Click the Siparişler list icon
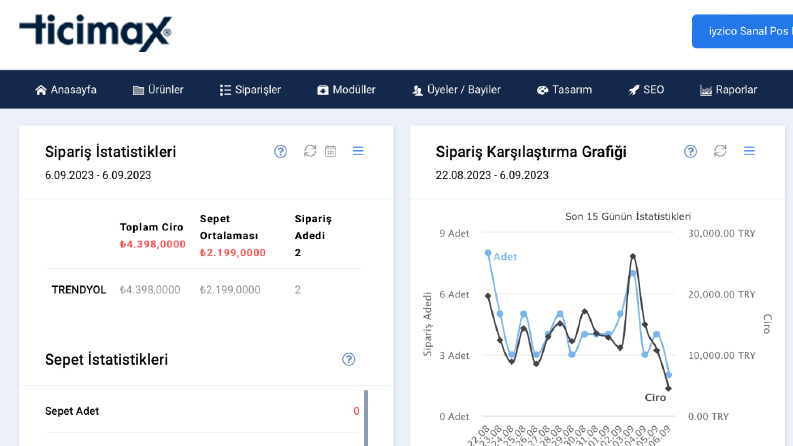 click(225, 90)
